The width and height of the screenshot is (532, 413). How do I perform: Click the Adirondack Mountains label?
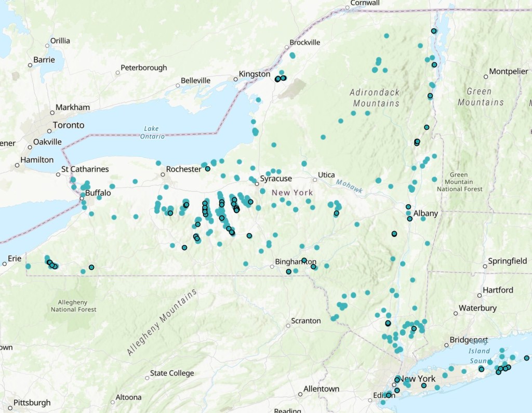click(375, 98)
